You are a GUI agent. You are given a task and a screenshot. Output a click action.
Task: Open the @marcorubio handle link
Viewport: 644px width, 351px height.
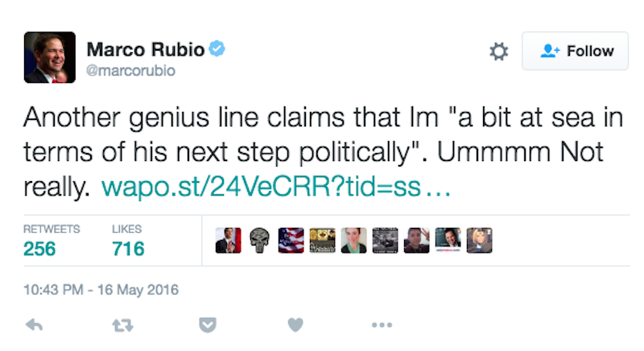(130, 71)
